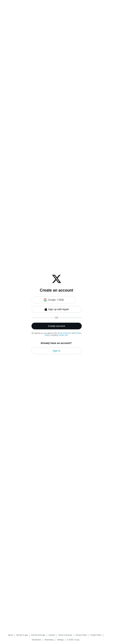Click the X logo icon
The width and height of the screenshot is (113, 644).
pyautogui.click(x=56, y=279)
